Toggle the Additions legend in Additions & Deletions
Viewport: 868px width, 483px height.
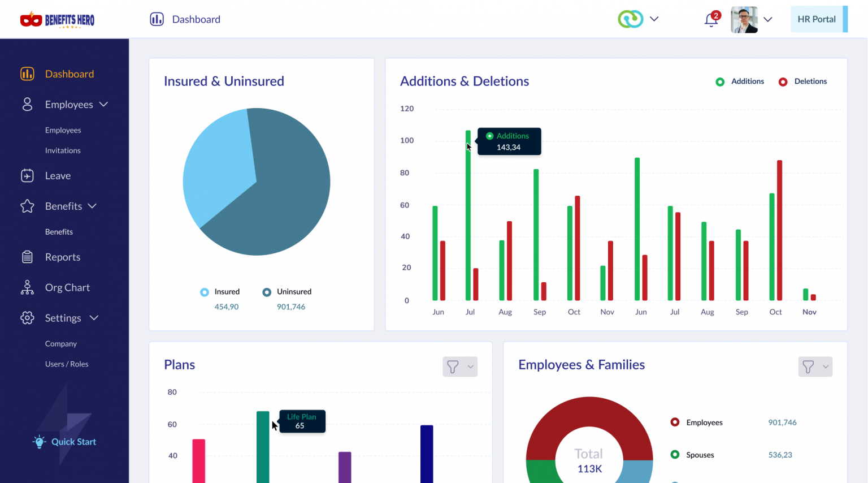[740, 81]
